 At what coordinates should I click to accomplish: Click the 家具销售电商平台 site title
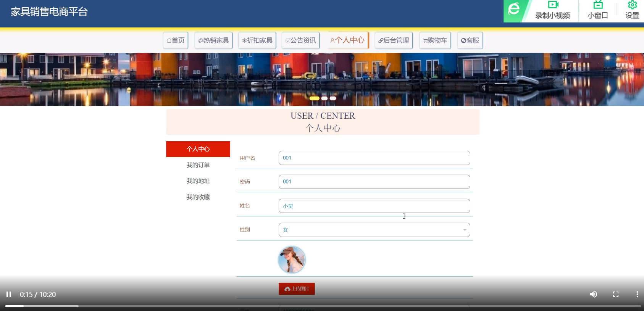click(x=49, y=12)
